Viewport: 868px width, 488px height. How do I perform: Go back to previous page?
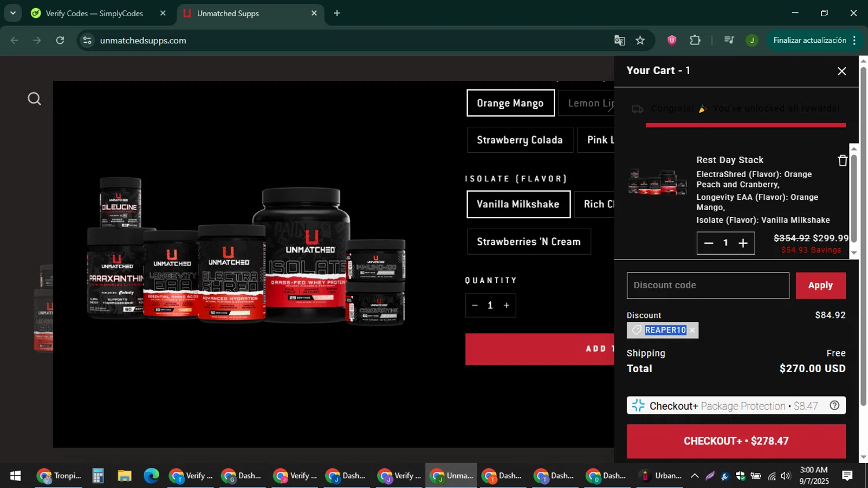pyautogui.click(x=14, y=41)
